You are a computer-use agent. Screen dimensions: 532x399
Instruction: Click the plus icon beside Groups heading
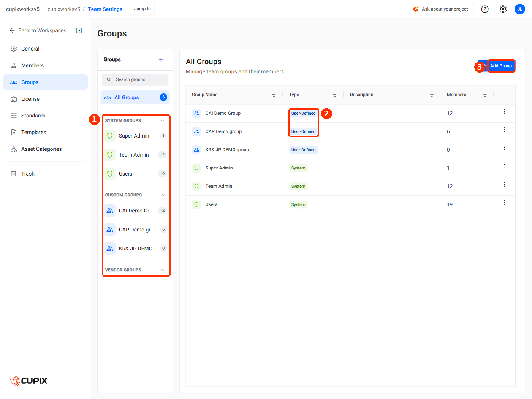pos(161,60)
